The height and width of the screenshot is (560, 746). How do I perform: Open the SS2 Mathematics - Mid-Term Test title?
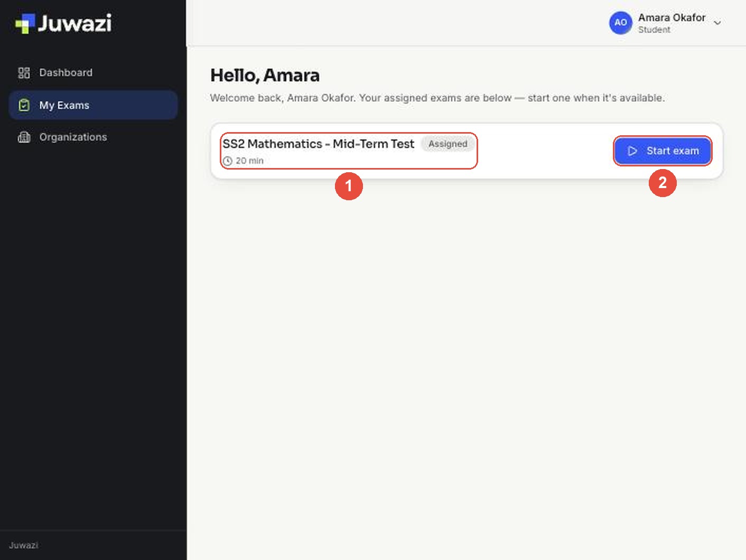[318, 144]
